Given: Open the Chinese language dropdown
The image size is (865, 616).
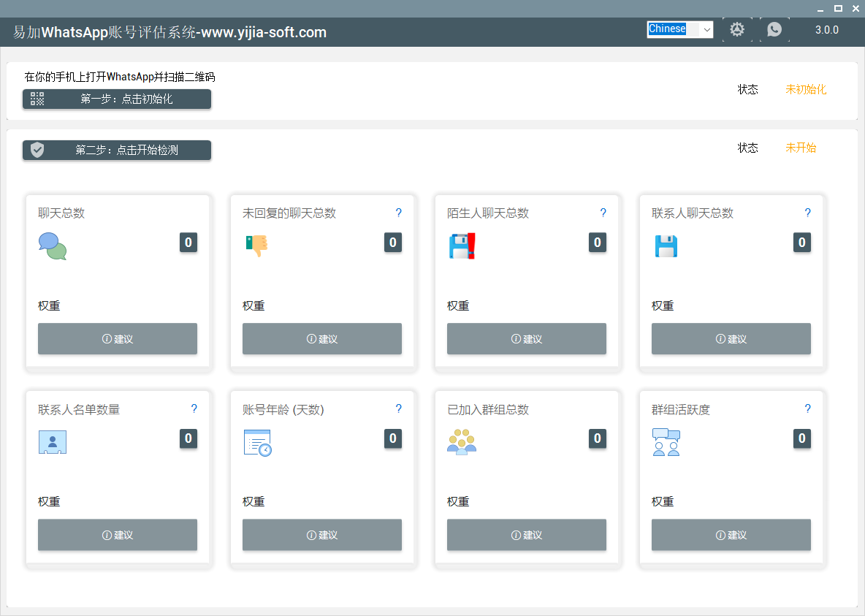Looking at the screenshot, I should pos(679,29).
